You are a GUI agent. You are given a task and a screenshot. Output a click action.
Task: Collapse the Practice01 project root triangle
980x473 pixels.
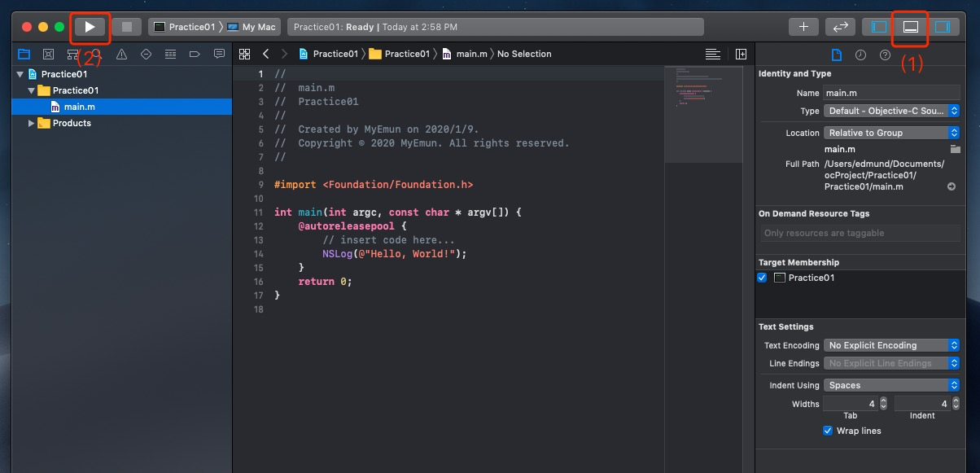click(x=20, y=74)
